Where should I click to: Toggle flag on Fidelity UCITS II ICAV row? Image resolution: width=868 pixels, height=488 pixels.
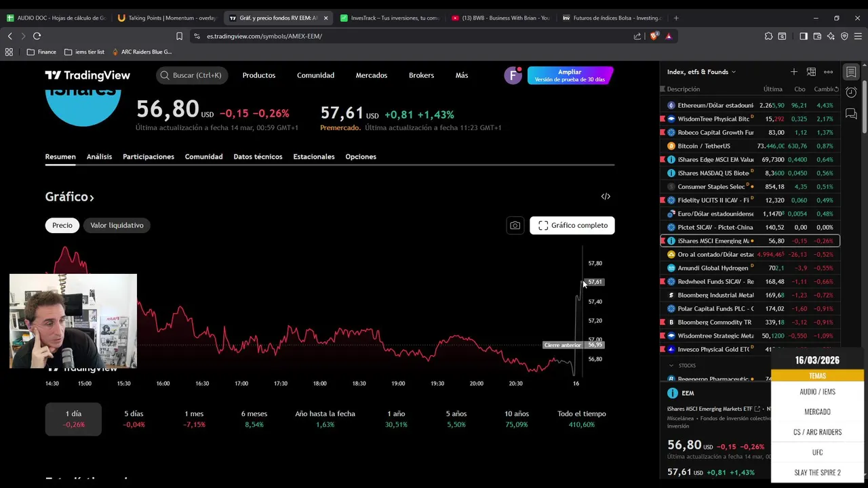click(x=663, y=200)
